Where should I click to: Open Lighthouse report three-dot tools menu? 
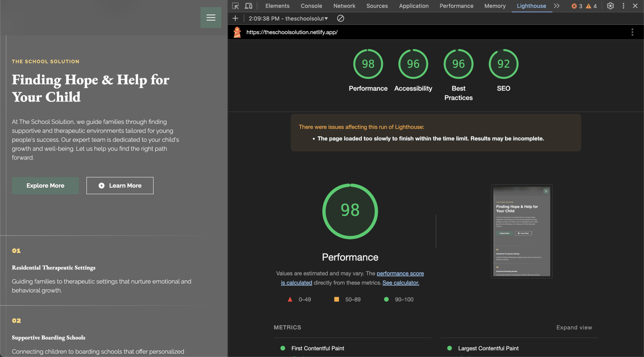point(632,32)
